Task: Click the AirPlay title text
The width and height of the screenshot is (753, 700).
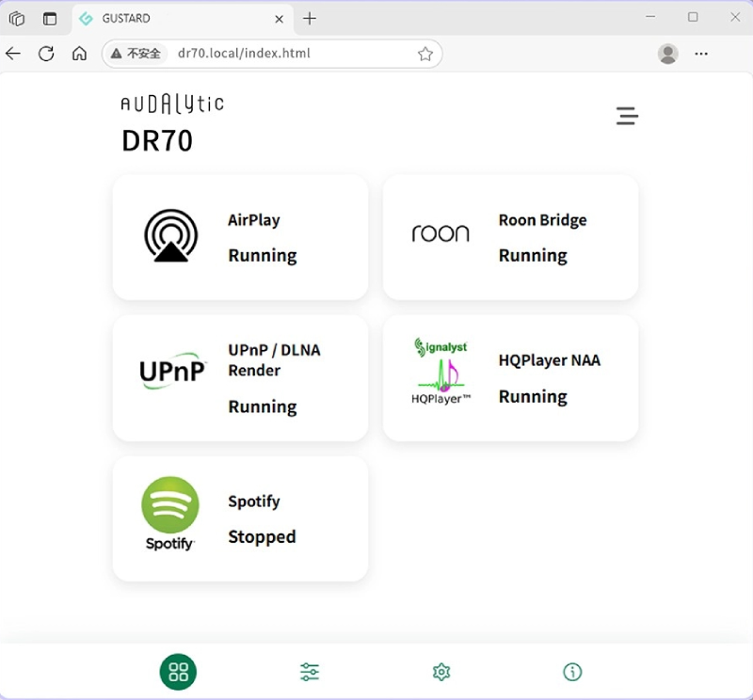Action: click(x=254, y=220)
